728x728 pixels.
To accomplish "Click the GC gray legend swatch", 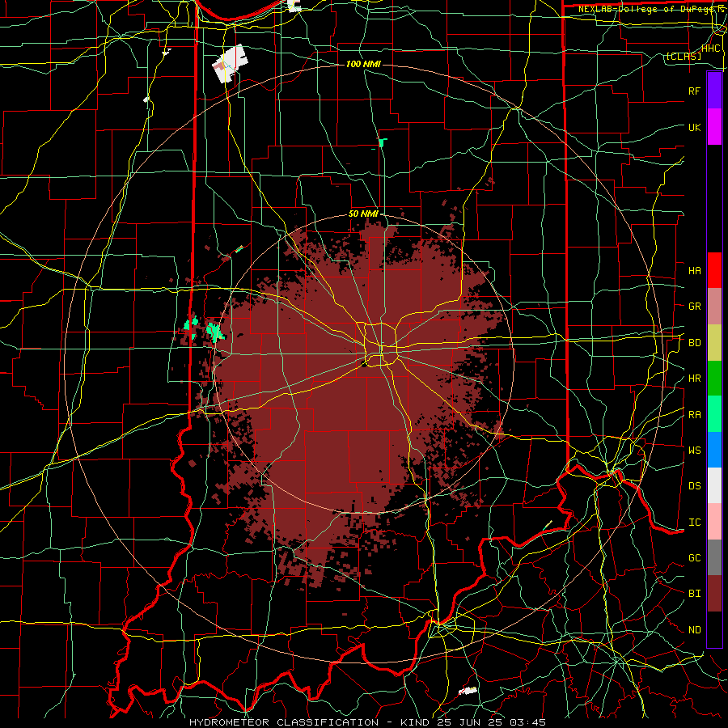I will (714, 557).
